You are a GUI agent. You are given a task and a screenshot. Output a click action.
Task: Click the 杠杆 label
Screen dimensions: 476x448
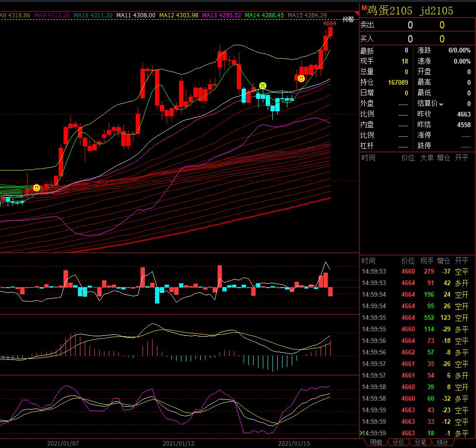367,145
